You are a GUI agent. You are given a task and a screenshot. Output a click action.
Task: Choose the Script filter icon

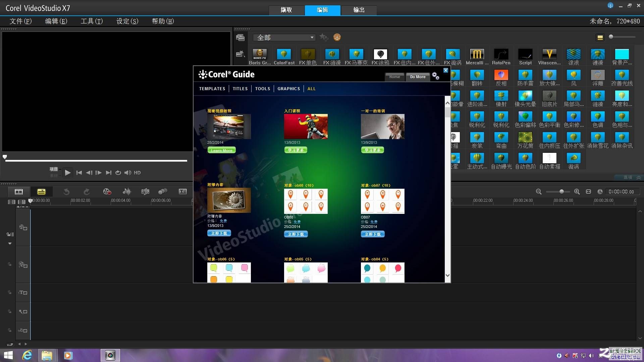525,54
